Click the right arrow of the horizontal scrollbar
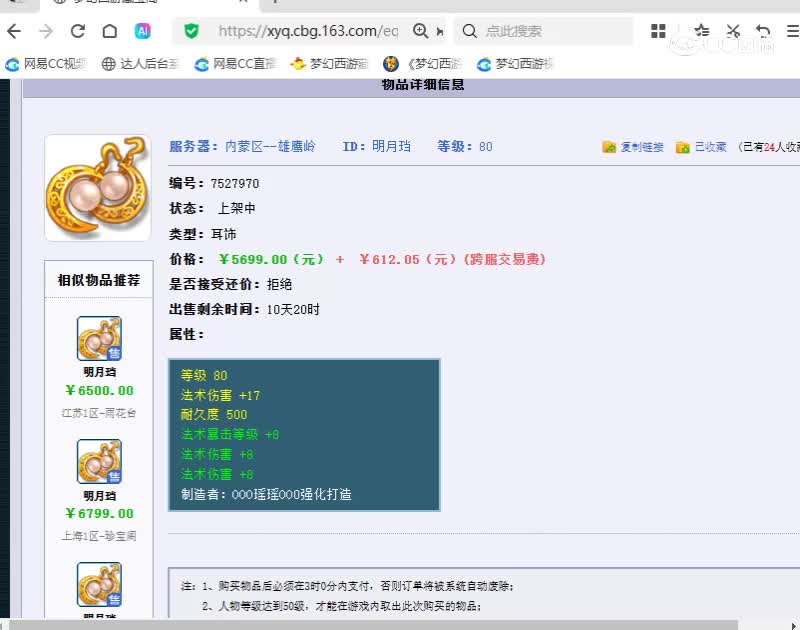800x630 pixels. 794,625
